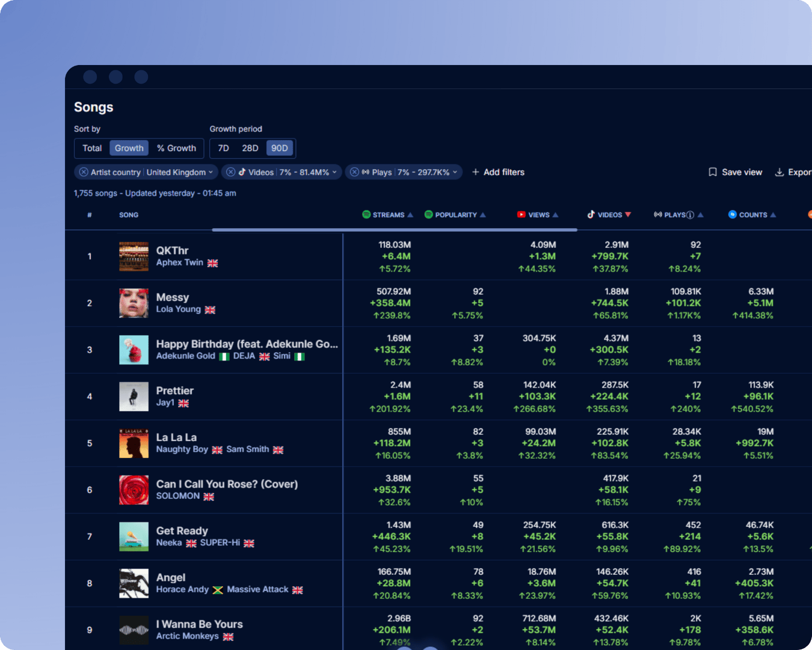Click the radio icon beside PLAYS header
Screen dimensions: 812x650
tap(658, 214)
